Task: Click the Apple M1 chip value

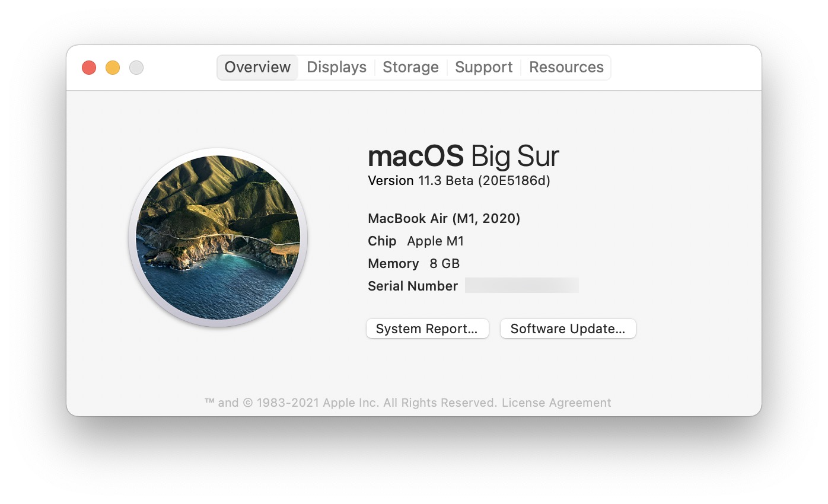Action: click(x=435, y=241)
